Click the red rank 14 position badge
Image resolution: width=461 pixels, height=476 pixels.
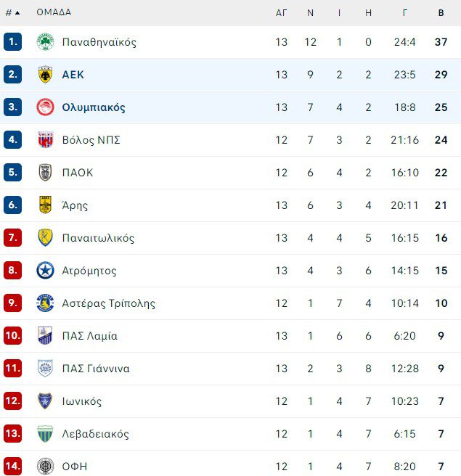point(13,467)
